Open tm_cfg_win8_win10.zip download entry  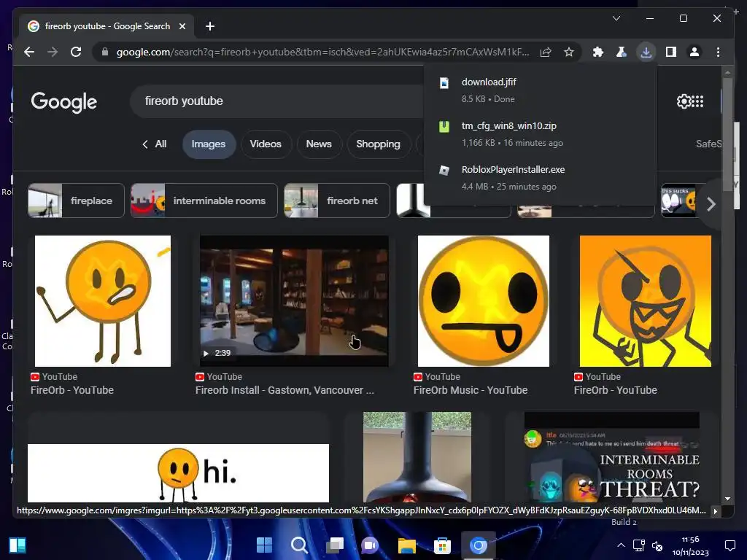click(541, 134)
